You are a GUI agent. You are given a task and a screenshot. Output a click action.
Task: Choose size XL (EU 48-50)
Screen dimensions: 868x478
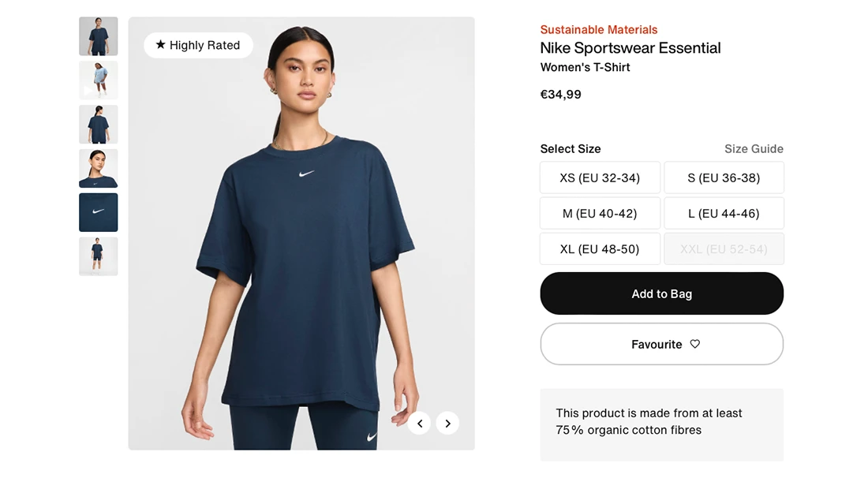click(600, 248)
